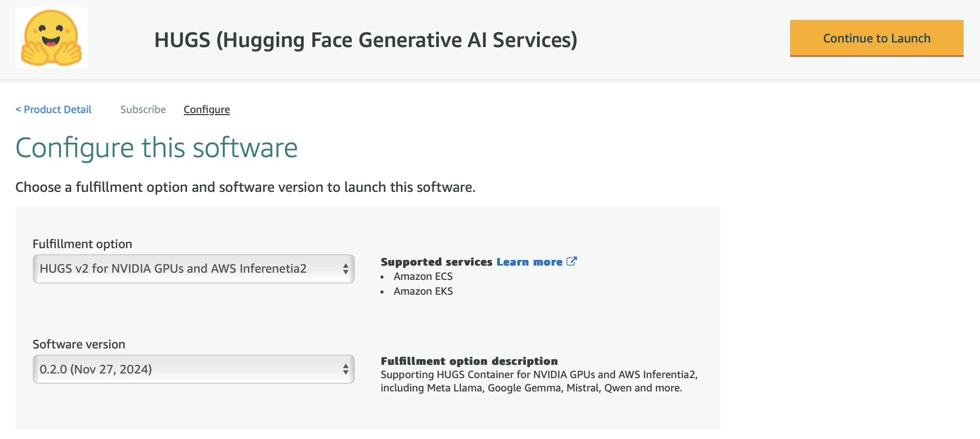
Task: Open the Fulfillment option dropdown
Action: [x=193, y=269]
